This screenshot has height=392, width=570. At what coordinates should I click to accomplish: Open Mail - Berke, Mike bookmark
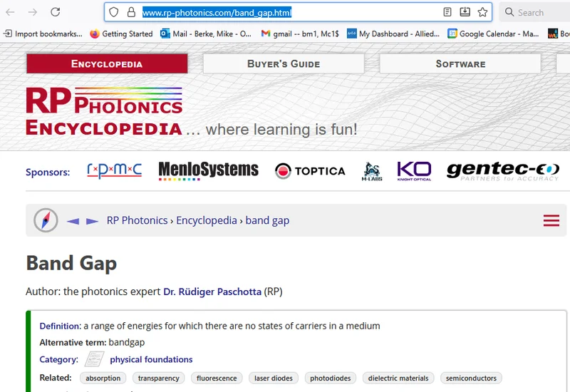tap(206, 33)
